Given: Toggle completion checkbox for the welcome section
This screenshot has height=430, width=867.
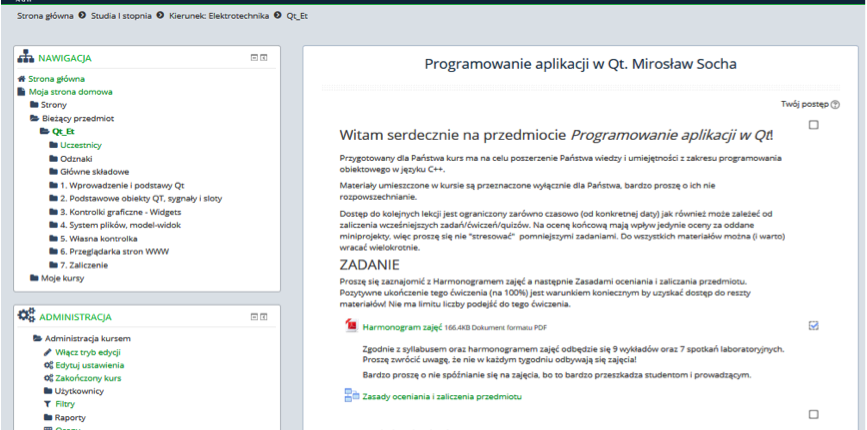Looking at the screenshot, I should click(x=813, y=125).
